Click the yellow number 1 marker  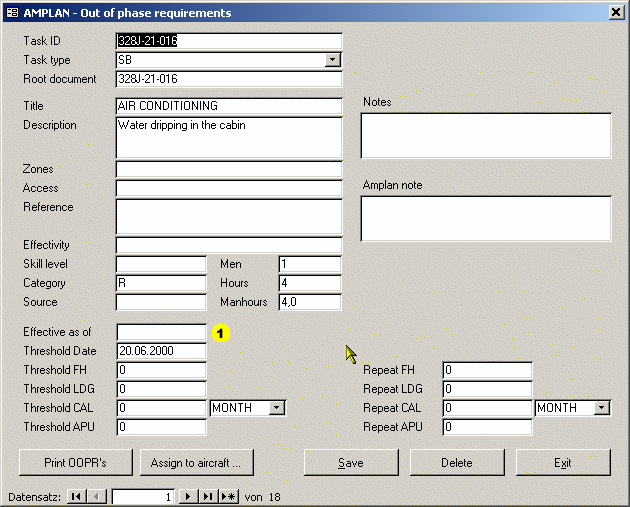pyautogui.click(x=221, y=333)
